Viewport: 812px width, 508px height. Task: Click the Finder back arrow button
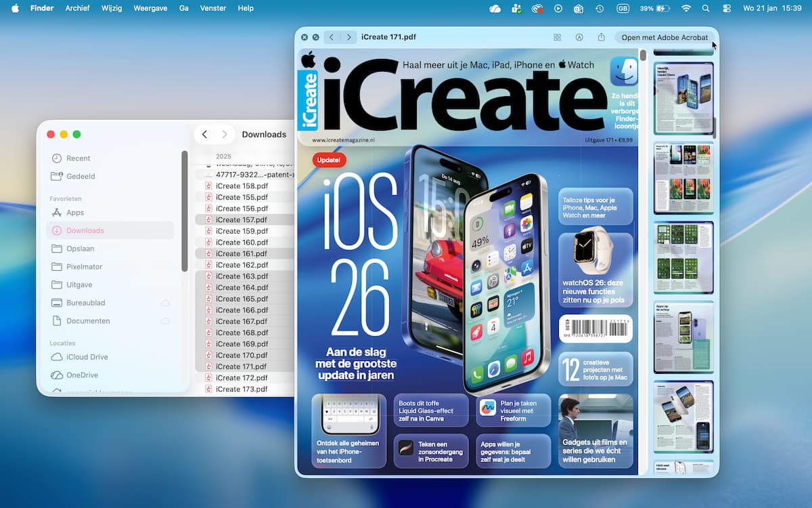[204, 135]
